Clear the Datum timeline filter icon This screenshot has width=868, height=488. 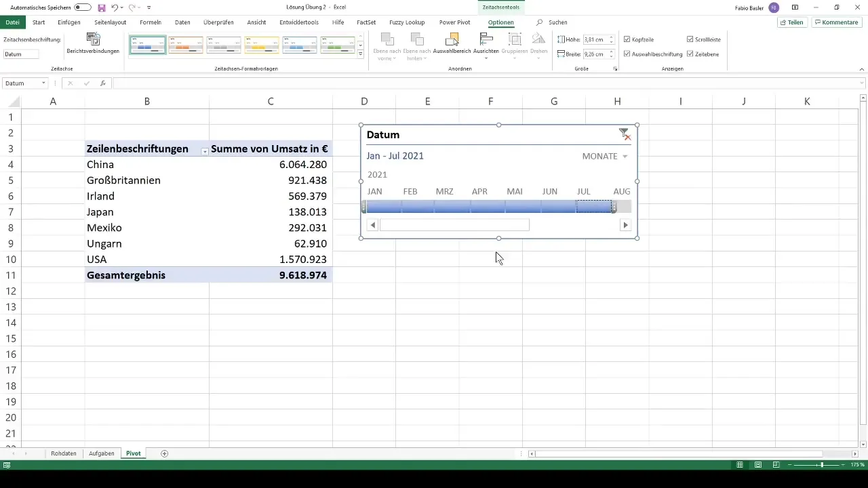click(x=625, y=134)
